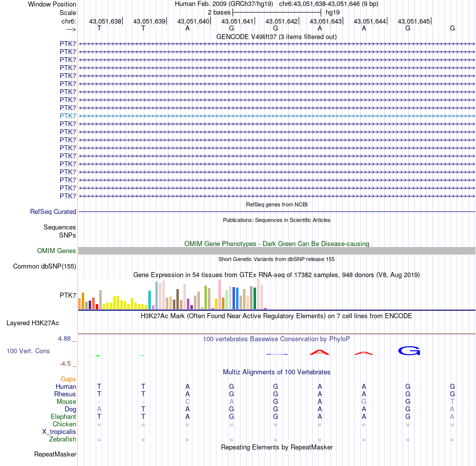Click the 2 bases scale bar
Screen dimensions: 476x466
pyautogui.click(x=277, y=13)
